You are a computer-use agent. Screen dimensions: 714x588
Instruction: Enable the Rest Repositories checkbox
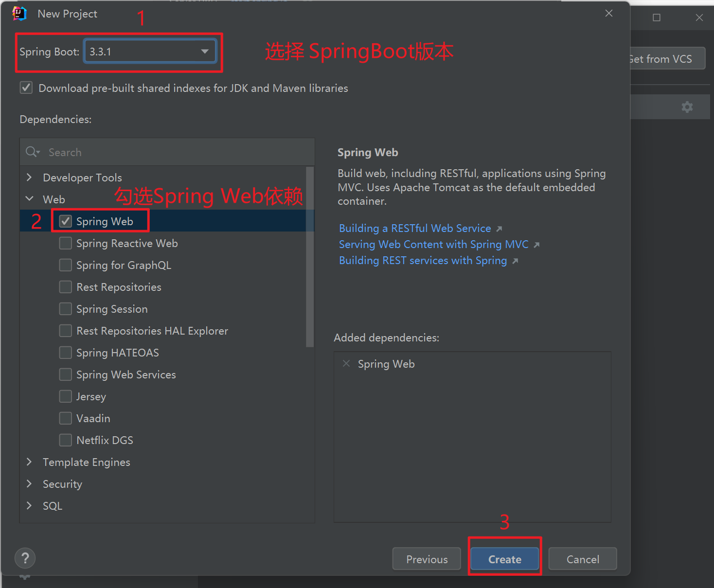(66, 287)
